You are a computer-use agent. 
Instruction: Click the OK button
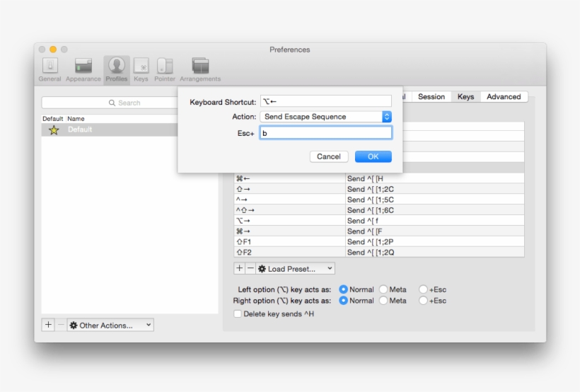point(373,156)
